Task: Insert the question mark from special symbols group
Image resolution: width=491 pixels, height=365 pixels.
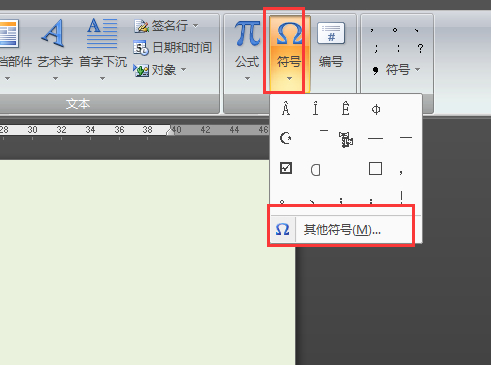Action: point(420,49)
